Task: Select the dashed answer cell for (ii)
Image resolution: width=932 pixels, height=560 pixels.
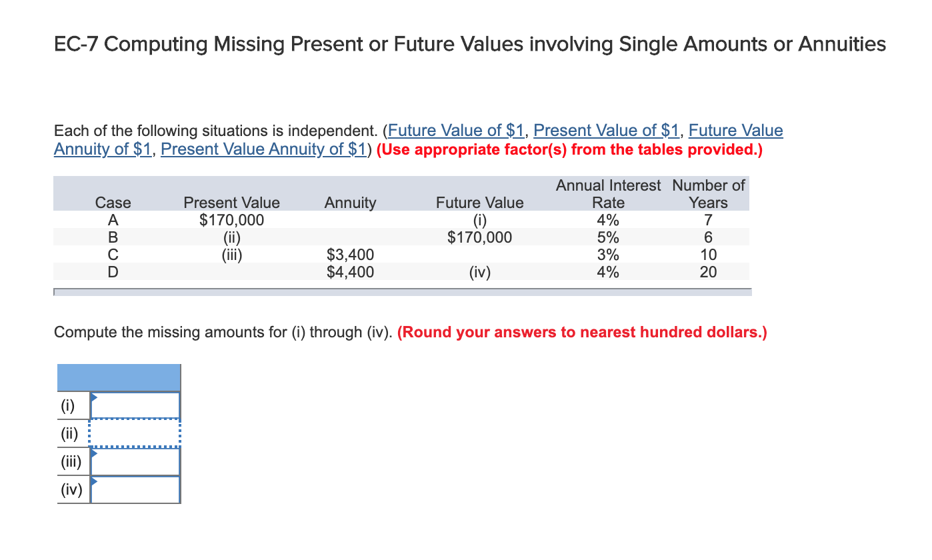Action: (137, 433)
